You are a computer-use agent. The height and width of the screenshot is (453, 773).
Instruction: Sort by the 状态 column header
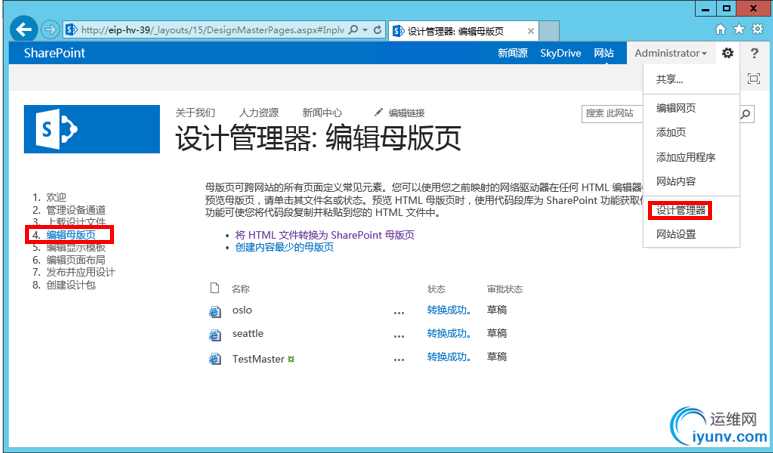tap(436, 289)
